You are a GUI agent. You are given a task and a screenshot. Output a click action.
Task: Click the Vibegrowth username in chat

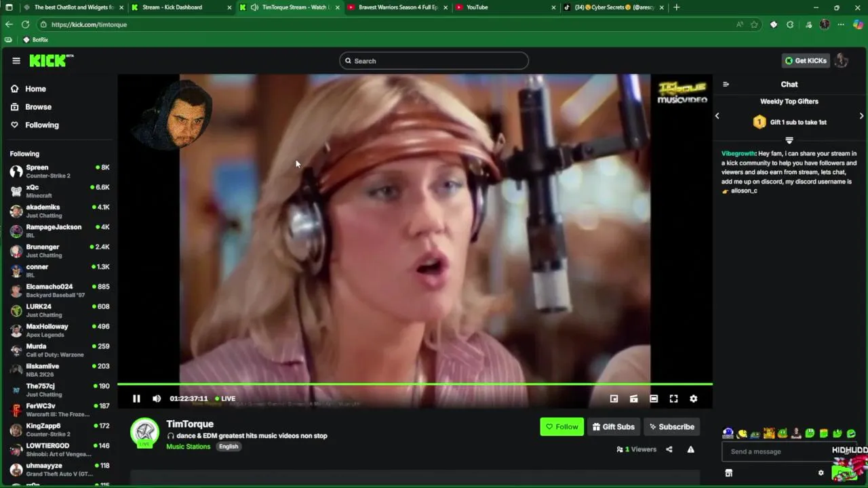tap(738, 154)
